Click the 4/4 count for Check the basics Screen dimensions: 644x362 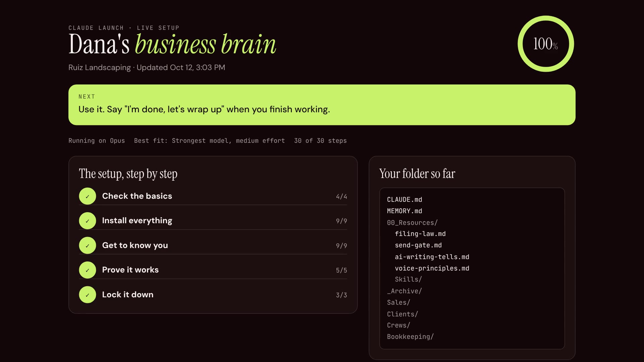pos(341,196)
